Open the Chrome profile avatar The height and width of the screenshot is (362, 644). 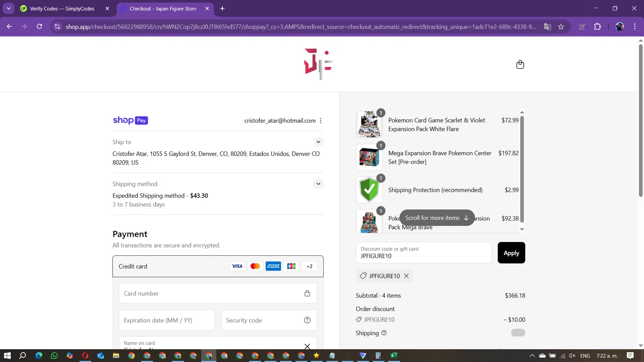point(620,27)
